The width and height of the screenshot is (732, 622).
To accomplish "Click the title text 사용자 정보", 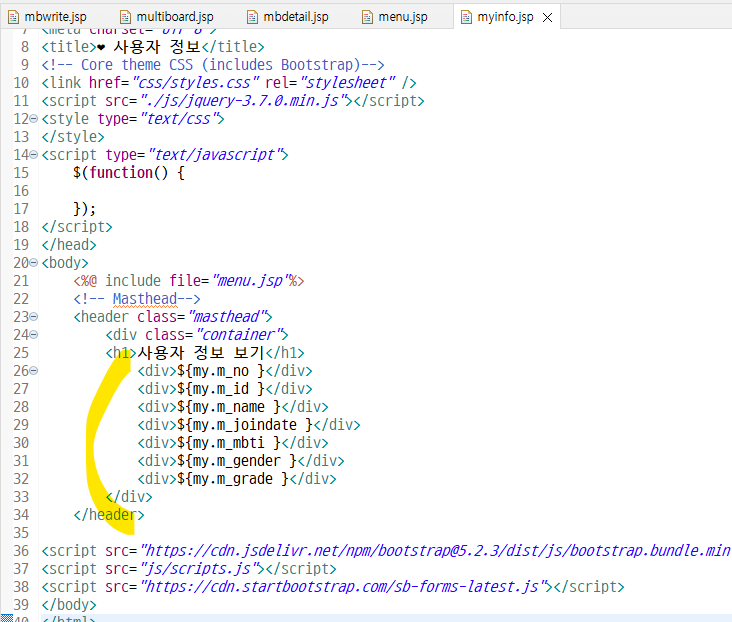I will tap(157, 47).
